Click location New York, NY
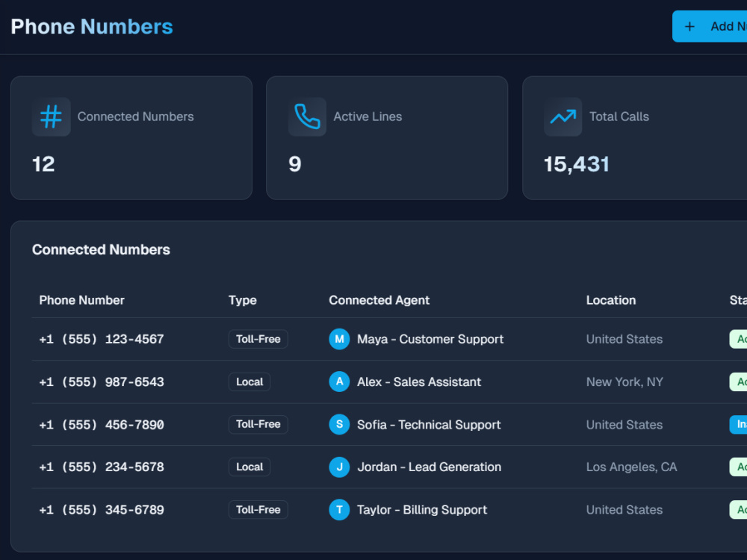The width and height of the screenshot is (747, 560). [624, 382]
